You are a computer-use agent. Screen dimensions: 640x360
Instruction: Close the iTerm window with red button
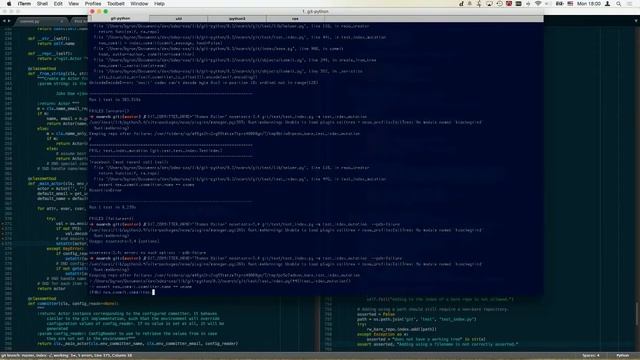[x=92, y=11]
